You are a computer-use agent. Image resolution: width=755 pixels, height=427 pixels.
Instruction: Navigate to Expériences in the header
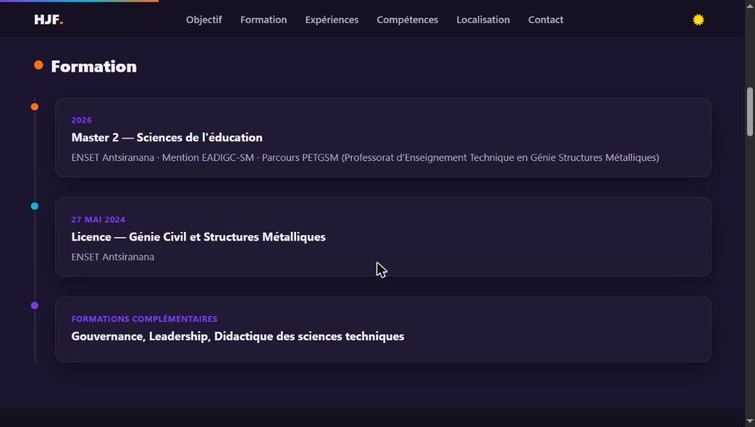point(332,20)
